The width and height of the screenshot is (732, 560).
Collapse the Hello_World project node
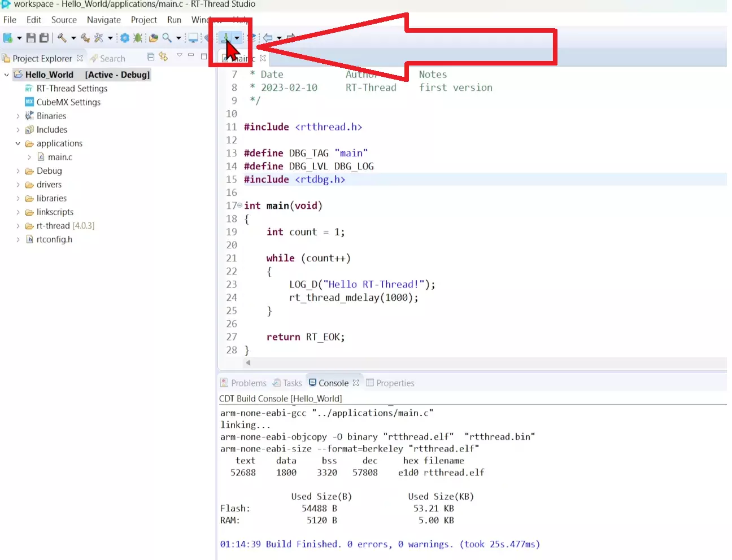point(7,75)
